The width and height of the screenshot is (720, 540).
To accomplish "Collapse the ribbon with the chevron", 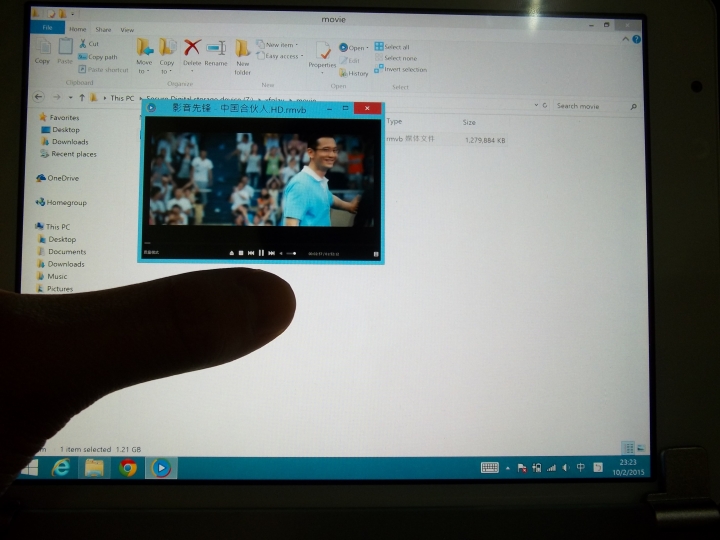I will [x=625, y=39].
